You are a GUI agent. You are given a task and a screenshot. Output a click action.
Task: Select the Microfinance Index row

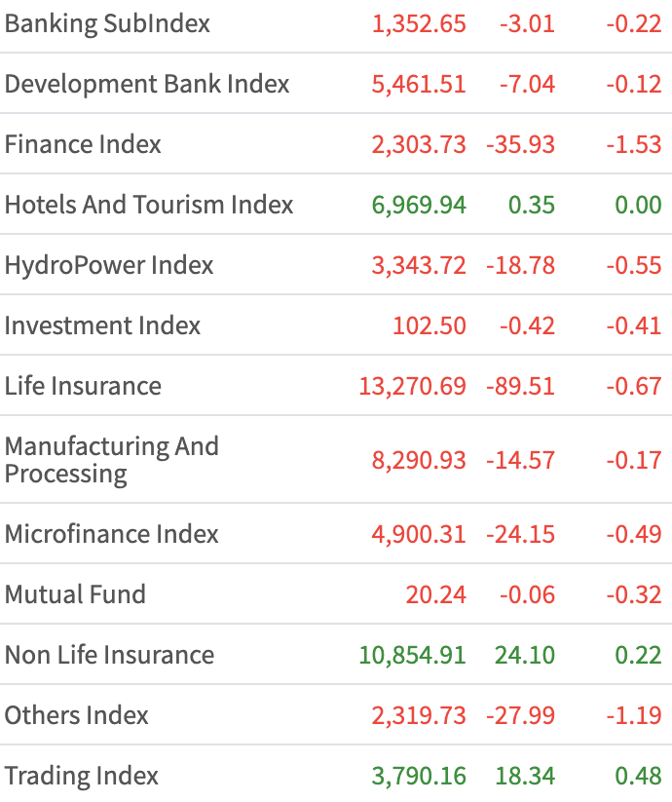click(112, 534)
